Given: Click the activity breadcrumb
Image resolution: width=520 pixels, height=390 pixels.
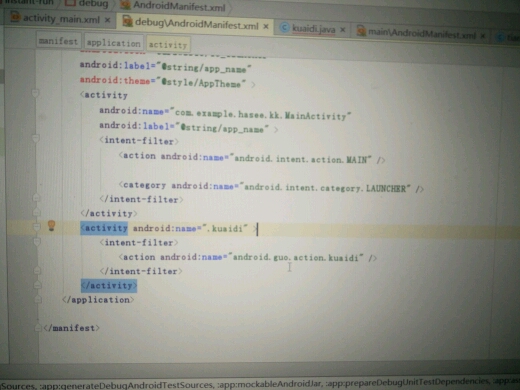Looking at the screenshot, I should (x=168, y=45).
